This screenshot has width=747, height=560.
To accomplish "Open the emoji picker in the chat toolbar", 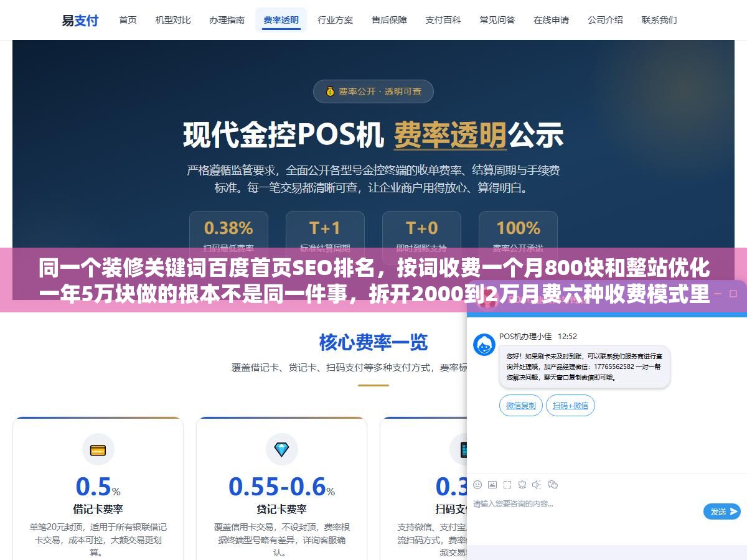I will pyautogui.click(x=477, y=485).
